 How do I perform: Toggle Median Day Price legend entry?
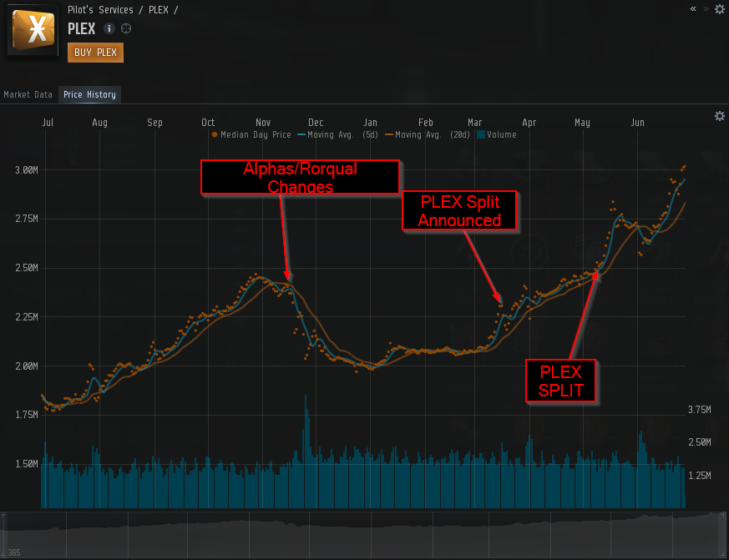(251, 134)
